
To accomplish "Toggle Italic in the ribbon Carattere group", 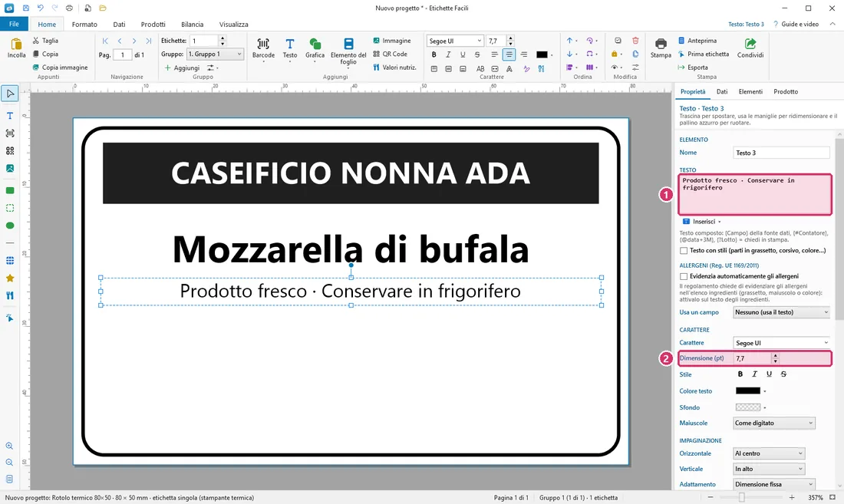I will pyautogui.click(x=448, y=54).
